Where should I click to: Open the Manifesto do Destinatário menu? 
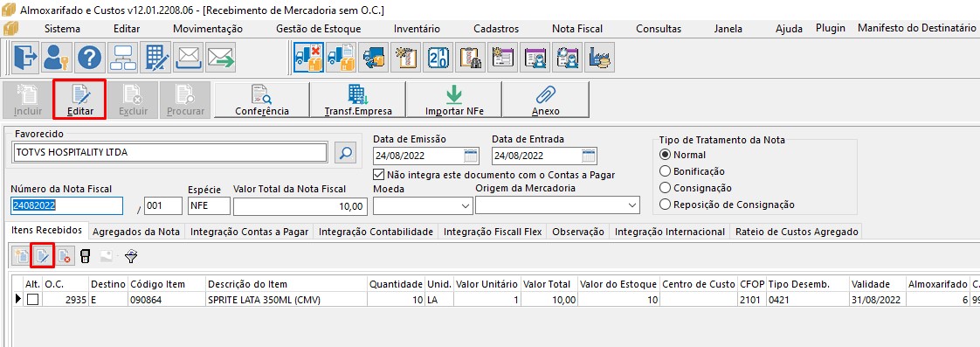[x=917, y=28]
